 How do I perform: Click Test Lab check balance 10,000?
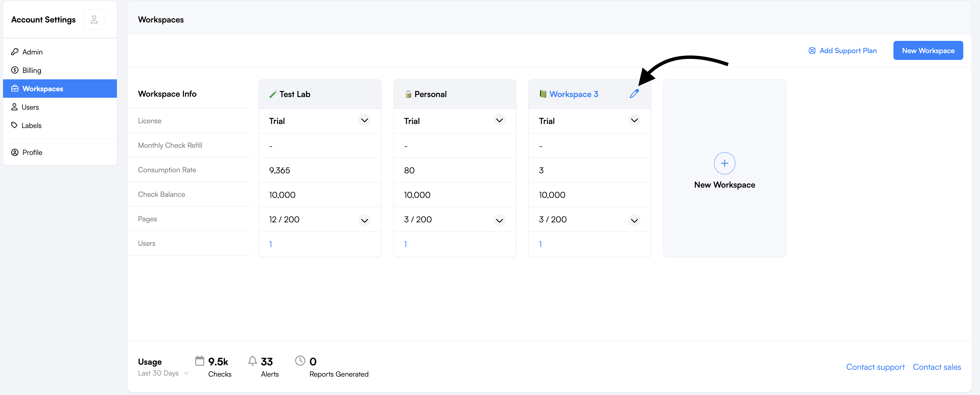[282, 195]
